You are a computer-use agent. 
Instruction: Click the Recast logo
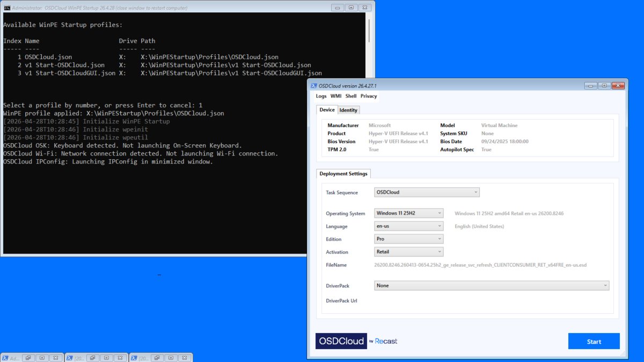(x=386, y=341)
